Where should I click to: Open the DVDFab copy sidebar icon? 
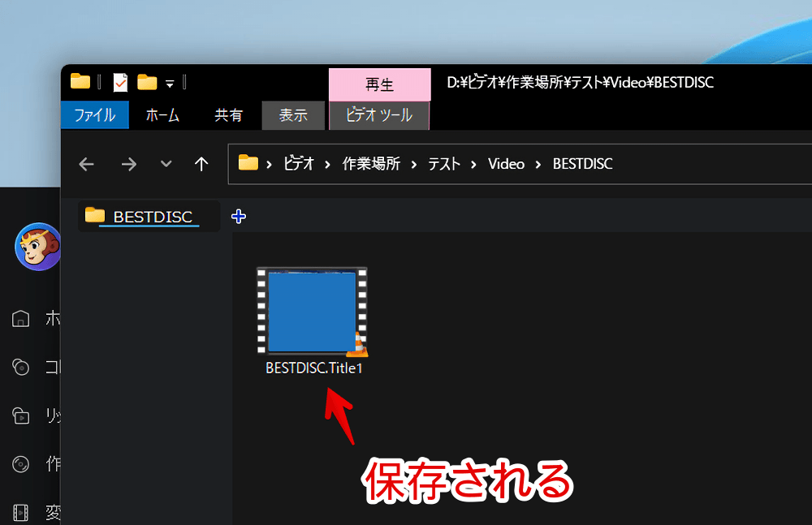click(x=21, y=367)
